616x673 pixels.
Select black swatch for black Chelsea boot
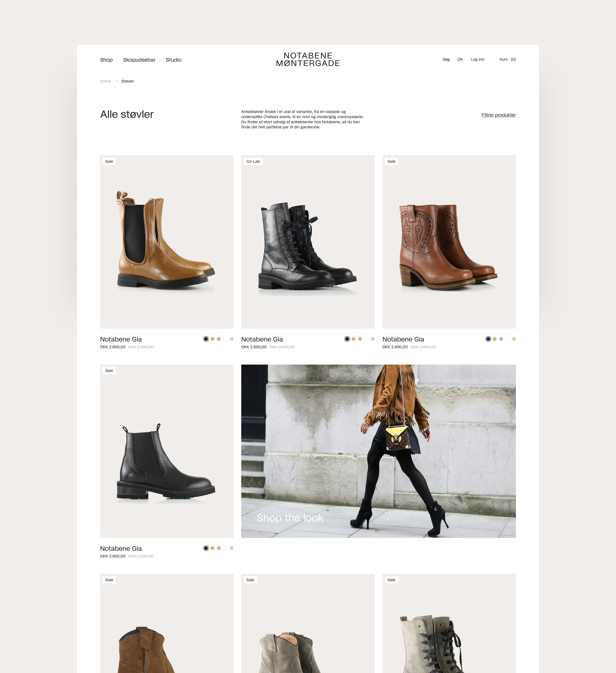click(206, 548)
